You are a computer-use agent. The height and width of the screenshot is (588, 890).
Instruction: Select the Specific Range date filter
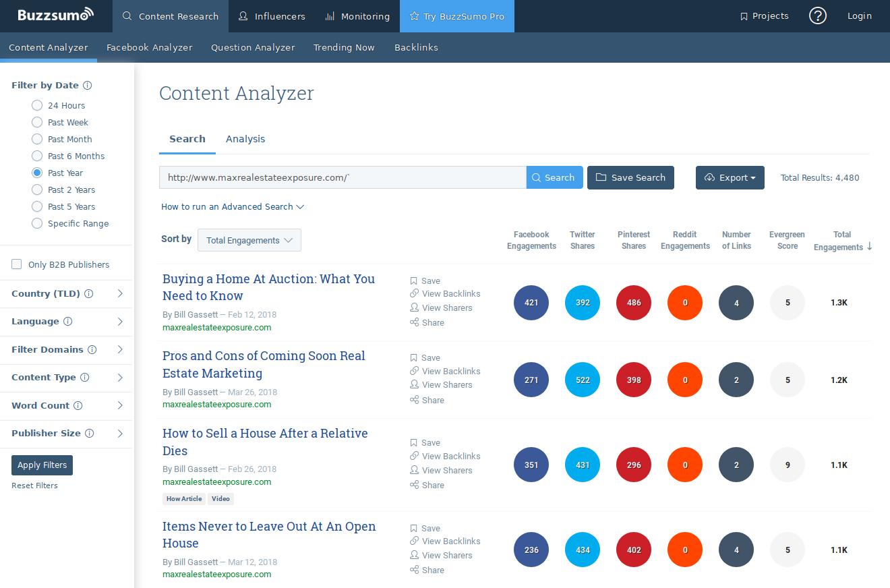pyautogui.click(x=37, y=224)
